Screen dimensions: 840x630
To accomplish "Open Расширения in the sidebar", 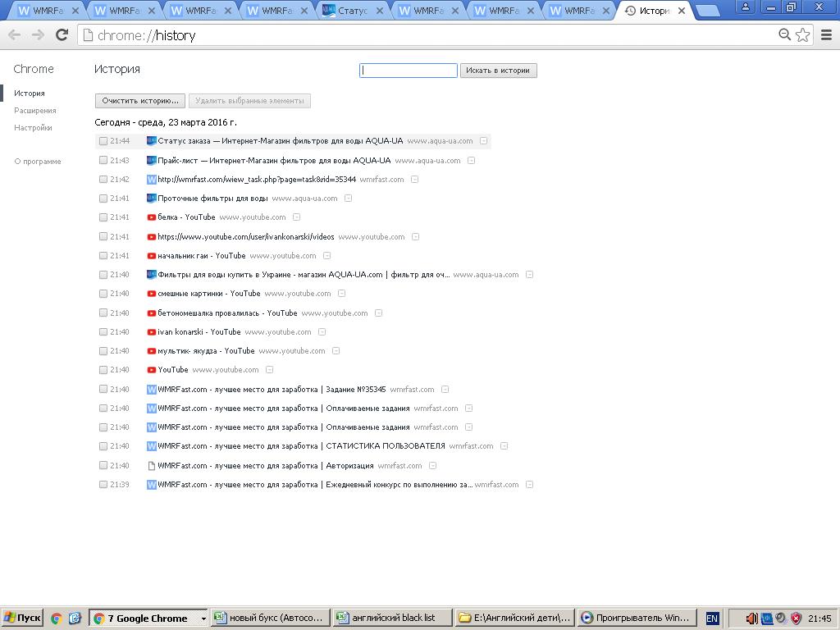I will [x=34, y=111].
